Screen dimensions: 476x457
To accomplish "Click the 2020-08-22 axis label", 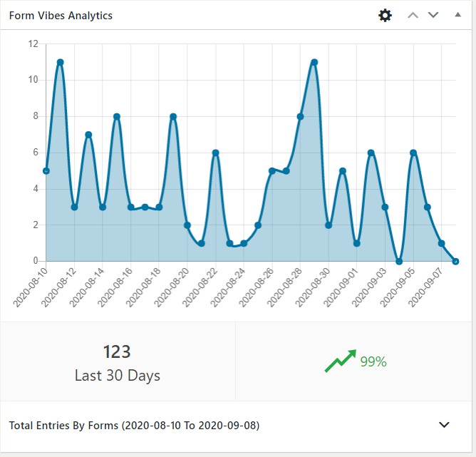I will [200, 287].
